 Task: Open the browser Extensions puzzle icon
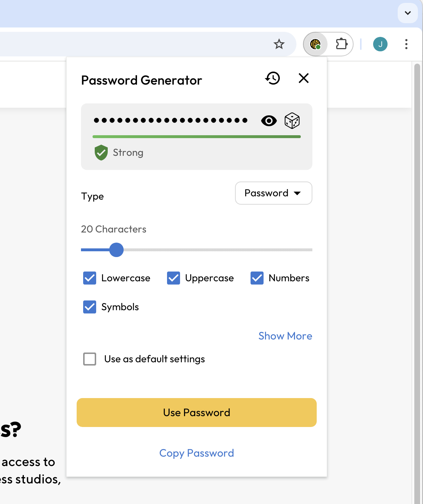[x=341, y=44]
